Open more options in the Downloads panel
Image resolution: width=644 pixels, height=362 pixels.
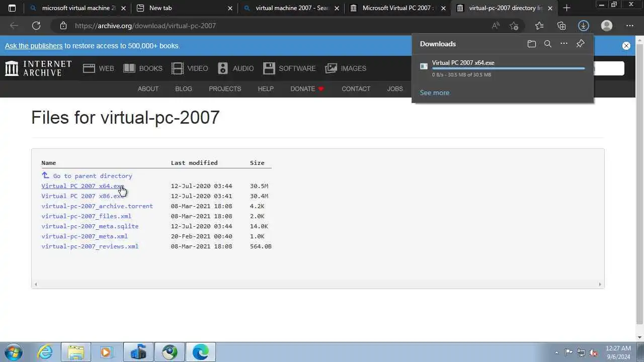(x=564, y=44)
